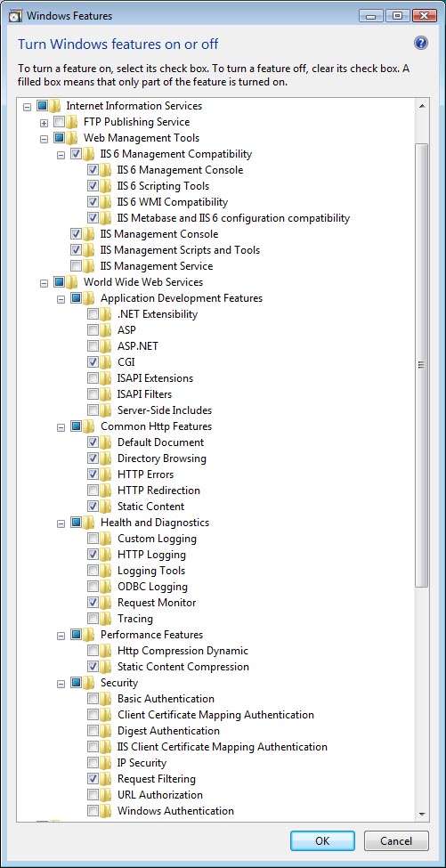Click the ODBC Logging folder icon

106,587
